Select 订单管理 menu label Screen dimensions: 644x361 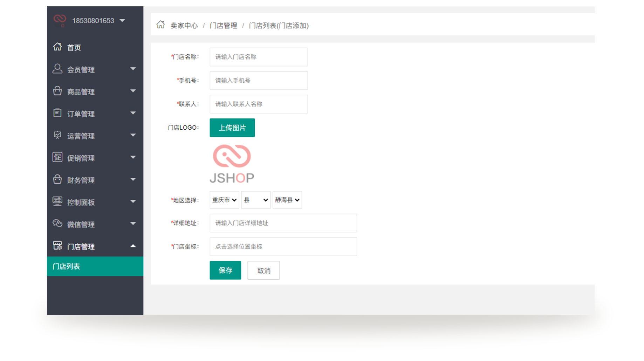tap(81, 114)
